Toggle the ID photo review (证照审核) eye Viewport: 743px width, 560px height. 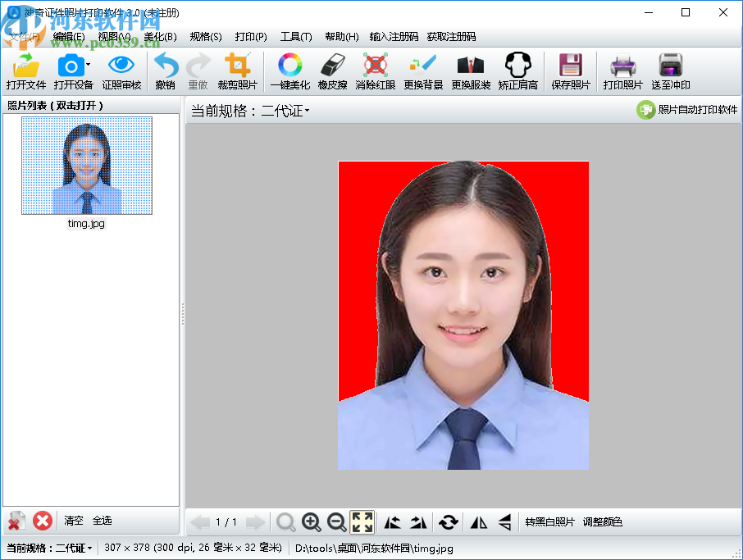coord(121,71)
